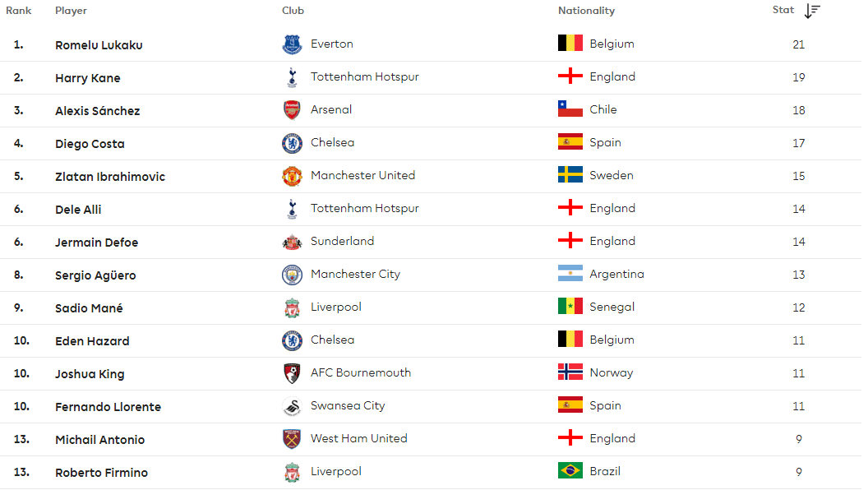Click the Brazil flag icon

click(570, 471)
